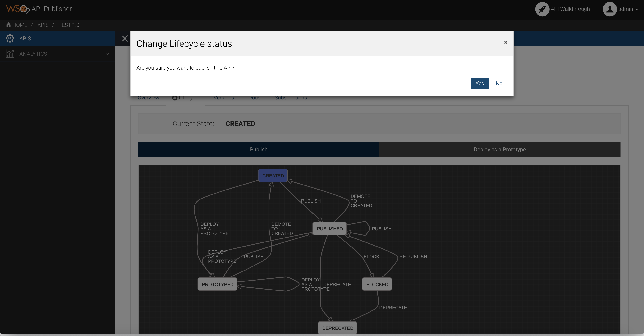Open the TEST-1.0 breadcrumb link
Screen dimensions: 644x336
[x=69, y=25]
